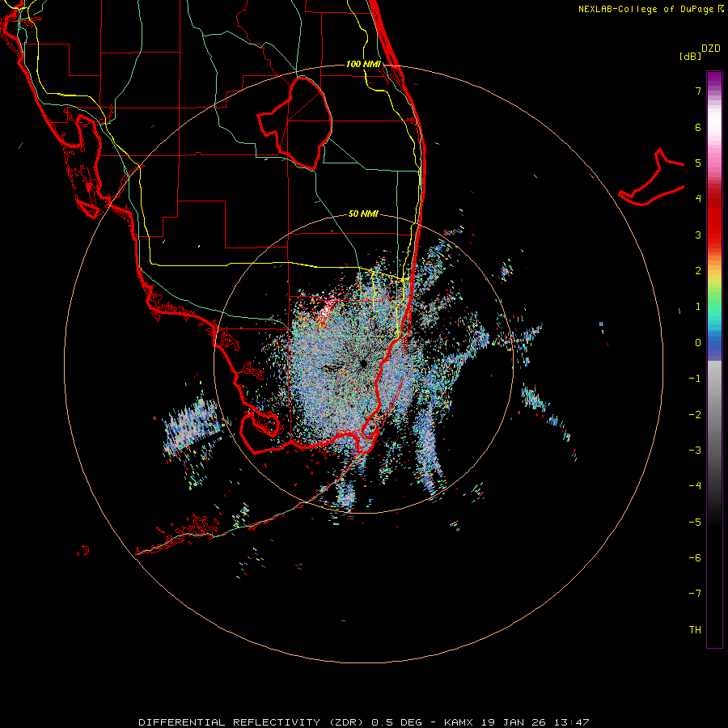The image size is (728, 728).
Task: Click the red 3 dB band of color bar
Action: (x=714, y=235)
